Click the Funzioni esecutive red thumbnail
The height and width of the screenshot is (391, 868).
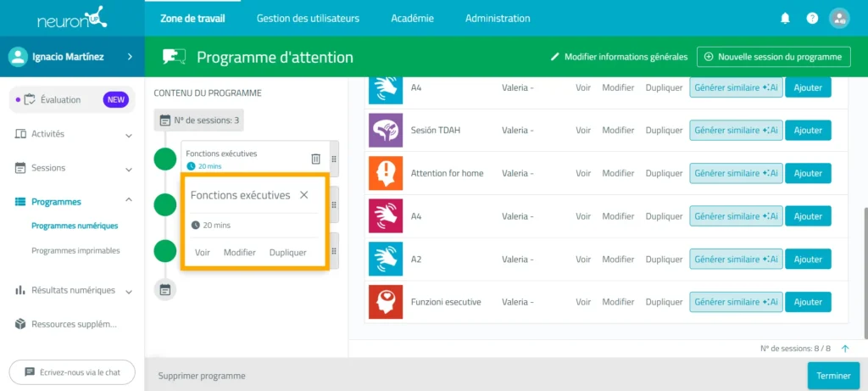coord(386,302)
